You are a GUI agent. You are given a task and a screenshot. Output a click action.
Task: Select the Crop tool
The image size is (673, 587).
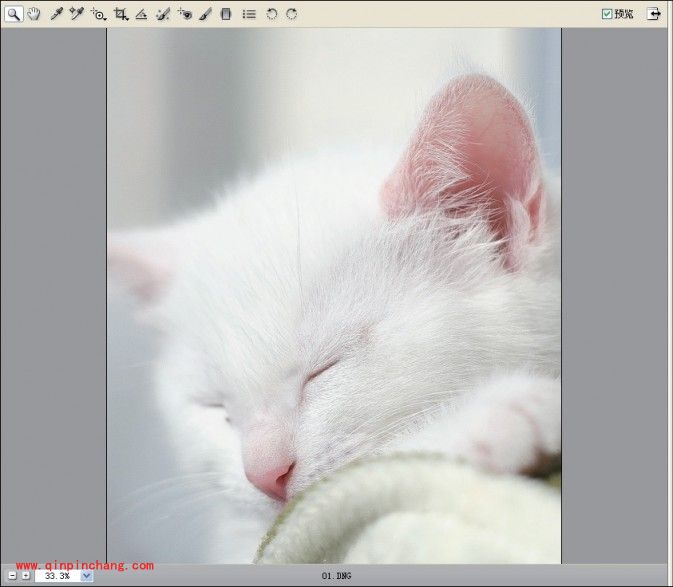click(120, 14)
